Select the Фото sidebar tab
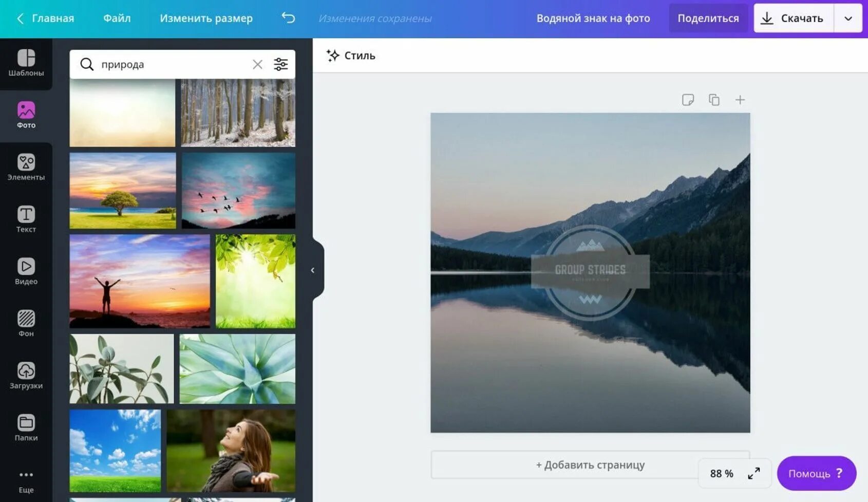Image resolution: width=868 pixels, height=502 pixels. point(26,115)
